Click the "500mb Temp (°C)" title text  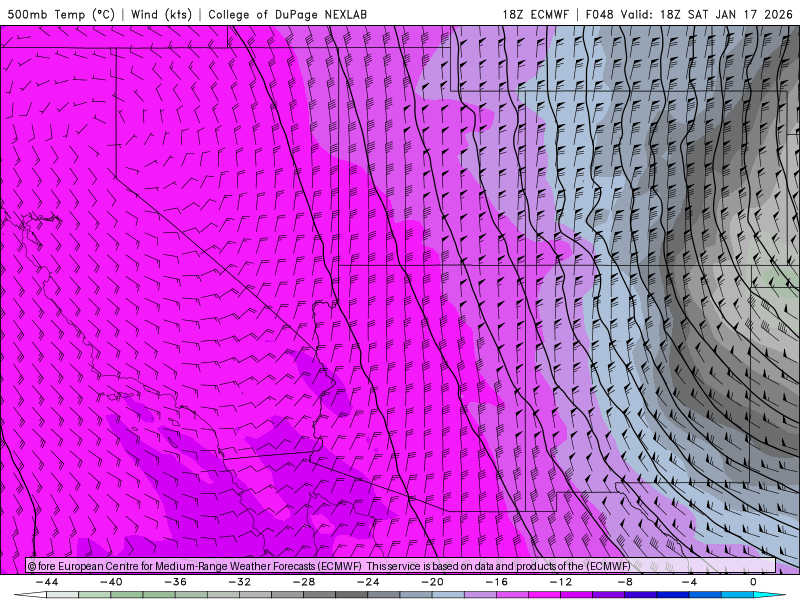click(61, 14)
